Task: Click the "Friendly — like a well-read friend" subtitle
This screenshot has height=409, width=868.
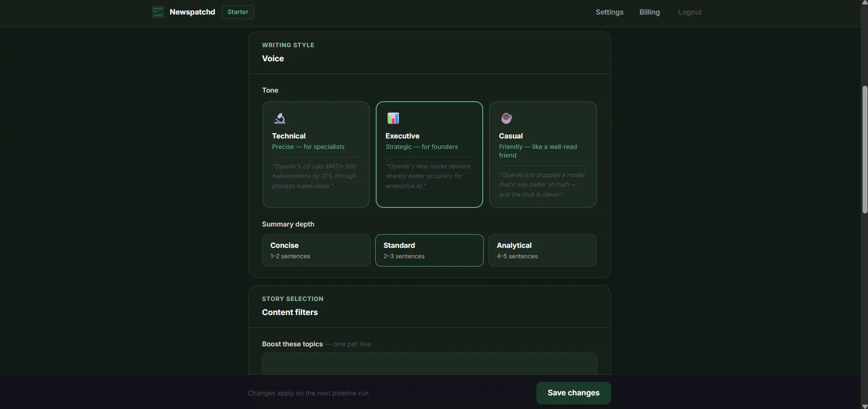Action: pyautogui.click(x=538, y=151)
